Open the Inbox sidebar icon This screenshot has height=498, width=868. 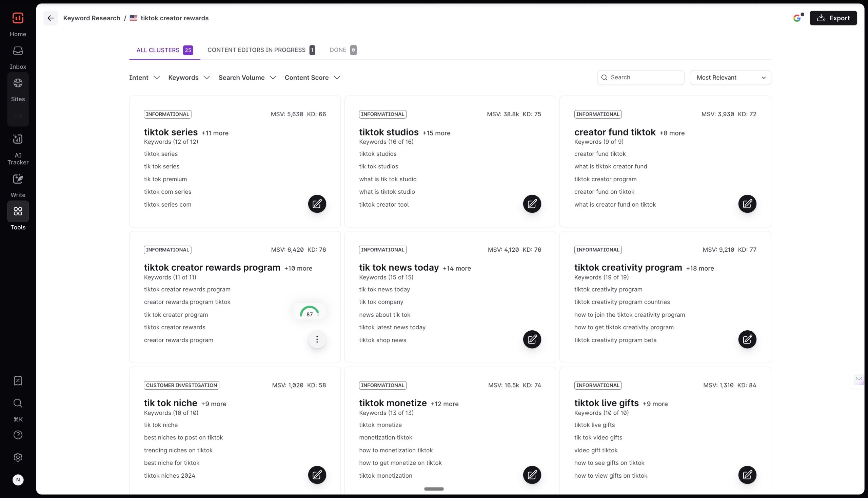pos(18,51)
